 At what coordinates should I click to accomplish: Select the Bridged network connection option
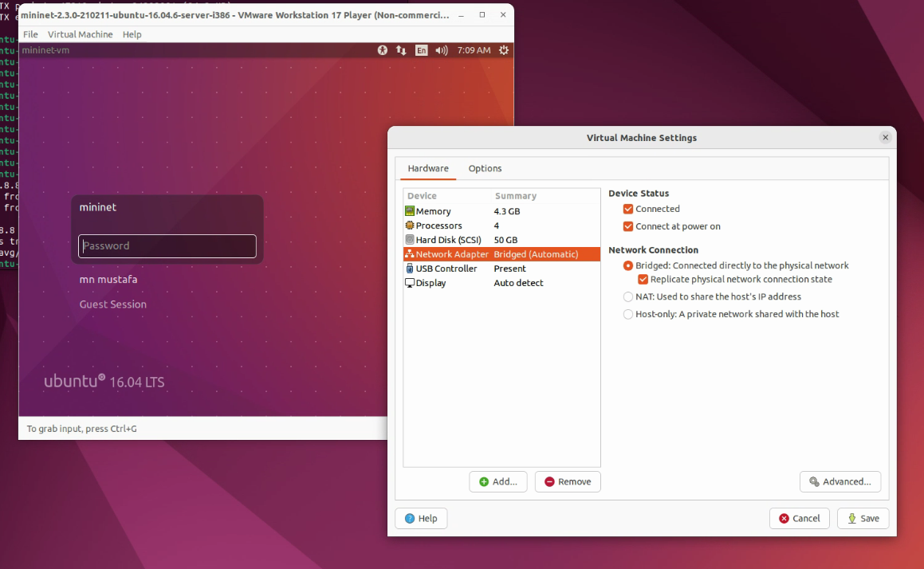628,265
